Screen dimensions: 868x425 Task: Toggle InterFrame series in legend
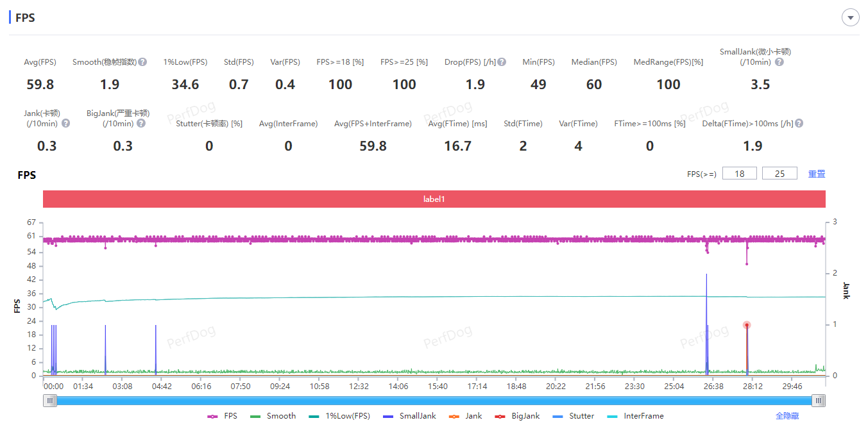tap(635, 416)
